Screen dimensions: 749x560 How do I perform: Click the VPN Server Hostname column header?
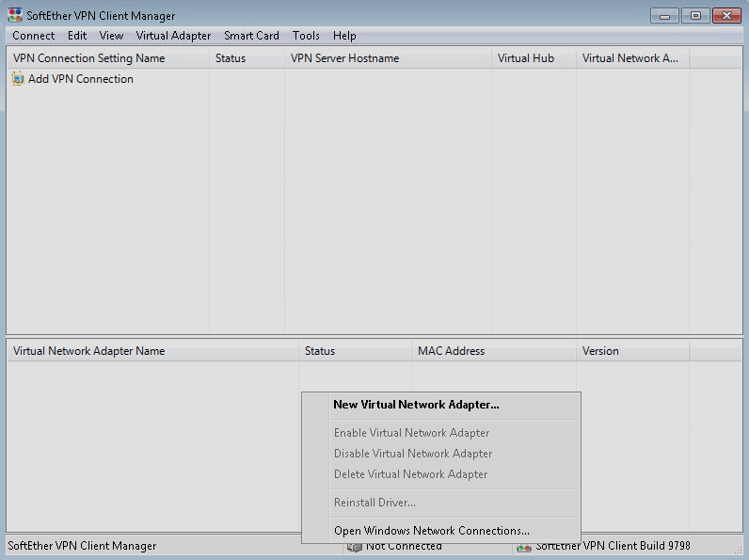coord(344,58)
